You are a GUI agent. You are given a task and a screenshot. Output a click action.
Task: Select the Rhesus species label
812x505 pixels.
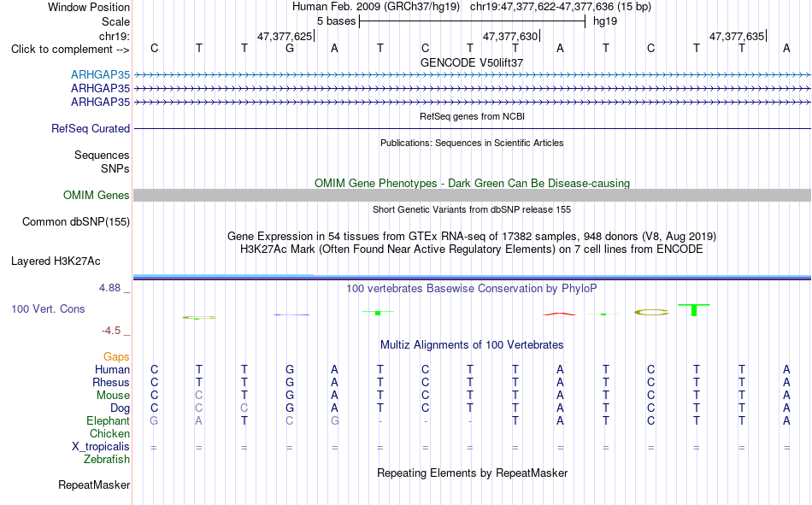tap(111, 382)
